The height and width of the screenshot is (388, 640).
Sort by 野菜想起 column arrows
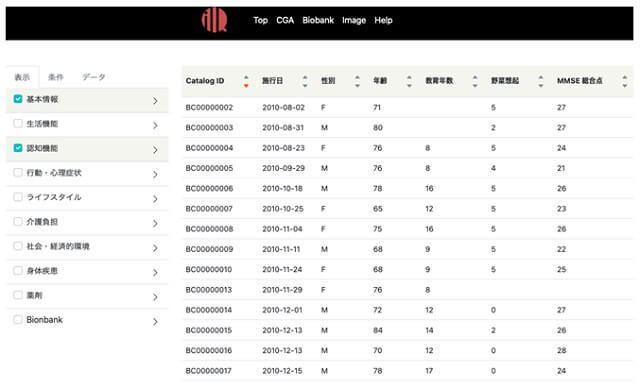(541, 81)
